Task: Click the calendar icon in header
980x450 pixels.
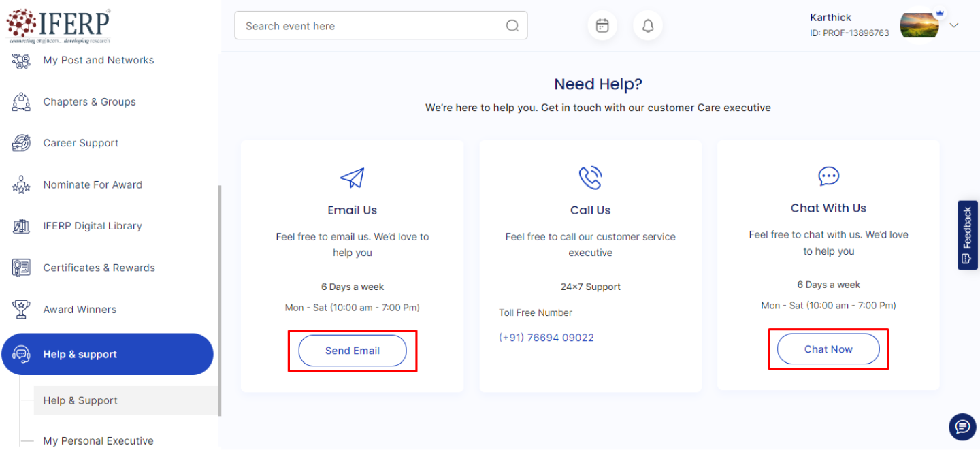Action: (602, 26)
